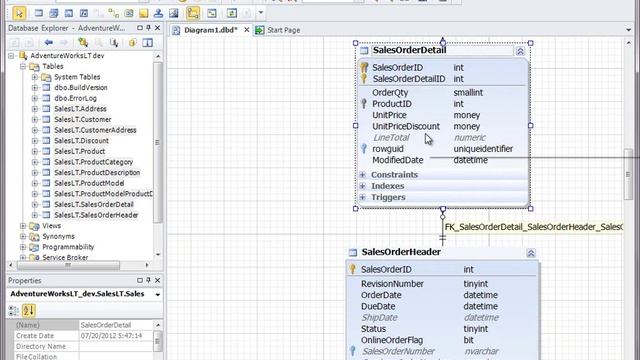
Task: Click the Database Explorer horizontal scrollbar thumb
Action: click(68, 265)
